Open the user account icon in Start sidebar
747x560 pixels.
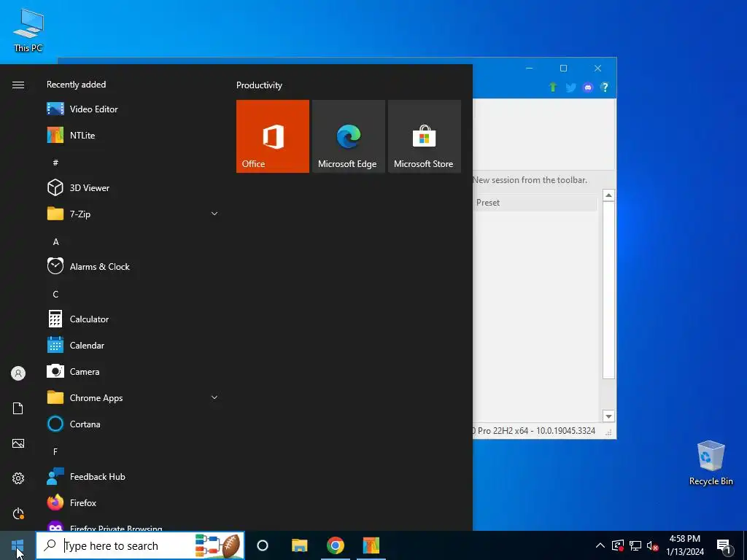point(18,373)
